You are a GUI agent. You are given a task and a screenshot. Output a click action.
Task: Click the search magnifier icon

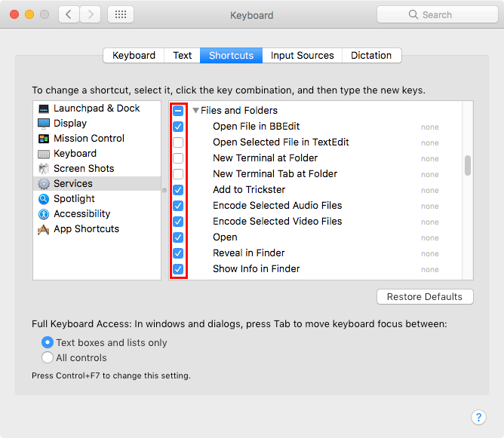pos(413,14)
